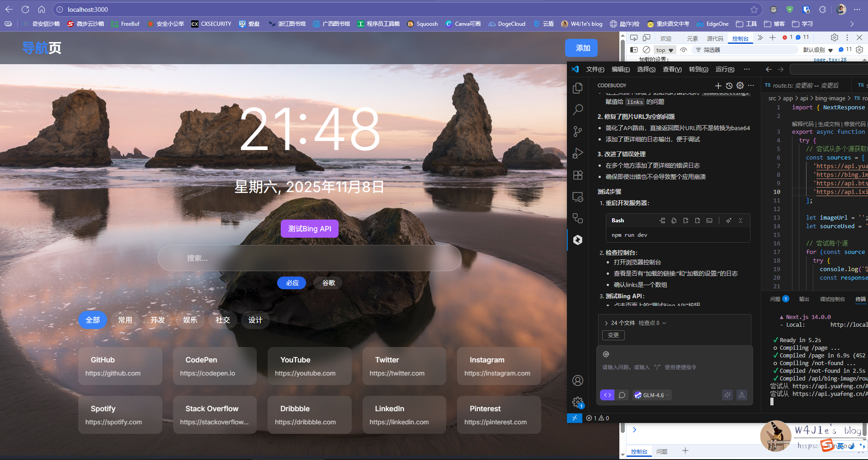Select the 开发 category tab

(157, 320)
